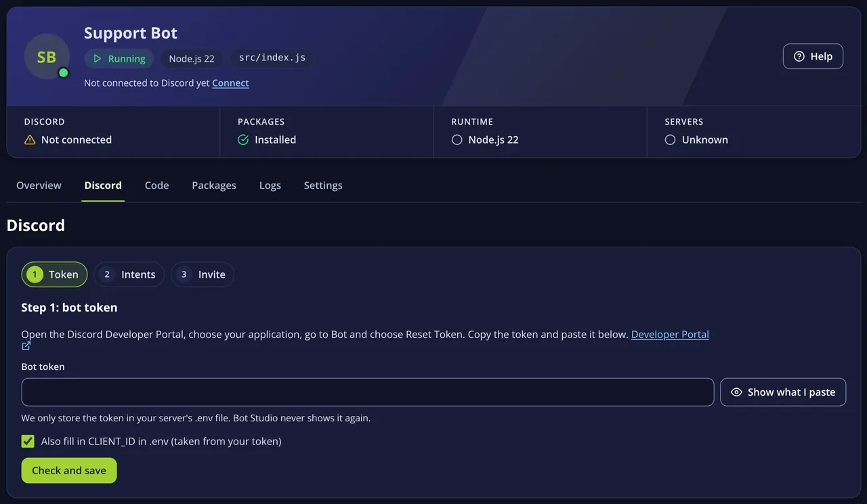The image size is (867, 504).
Task: Open the Developer Portal link
Action: (670, 335)
